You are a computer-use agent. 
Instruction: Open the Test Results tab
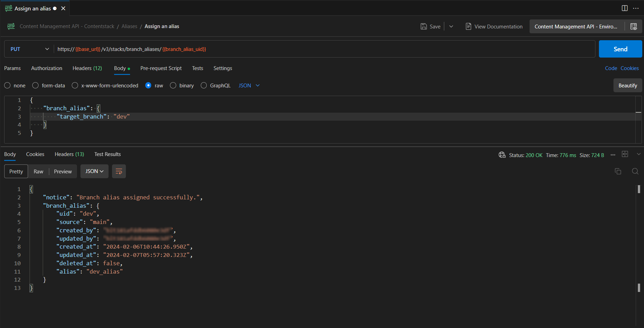(108, 154)
